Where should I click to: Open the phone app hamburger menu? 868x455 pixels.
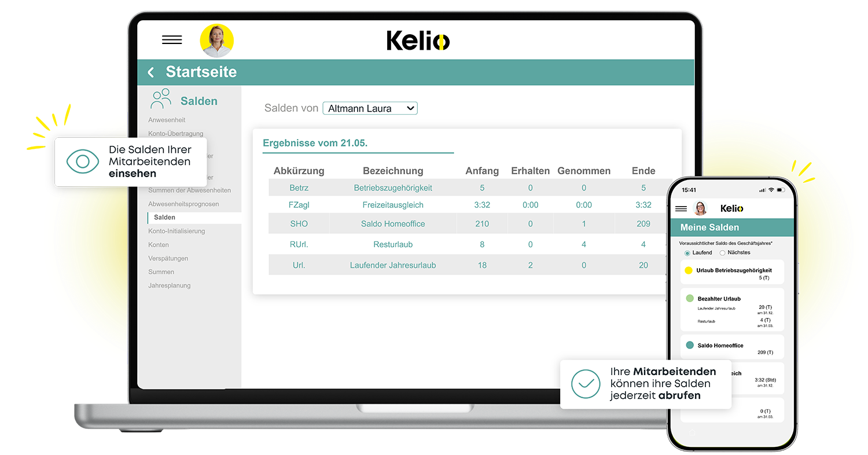(681, 208)
